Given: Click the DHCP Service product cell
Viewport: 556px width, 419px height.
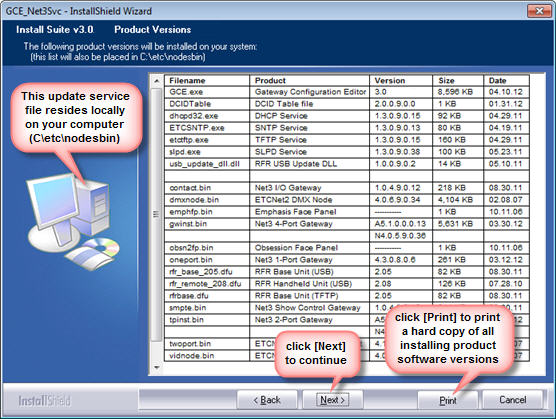Looking at the screenshot, I should click(310, 116).
